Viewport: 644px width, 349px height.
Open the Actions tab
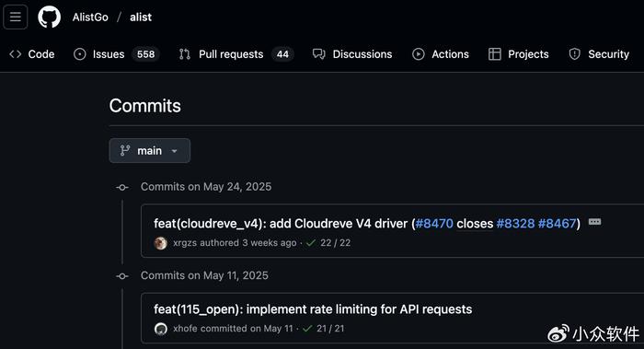click(441, 54)
